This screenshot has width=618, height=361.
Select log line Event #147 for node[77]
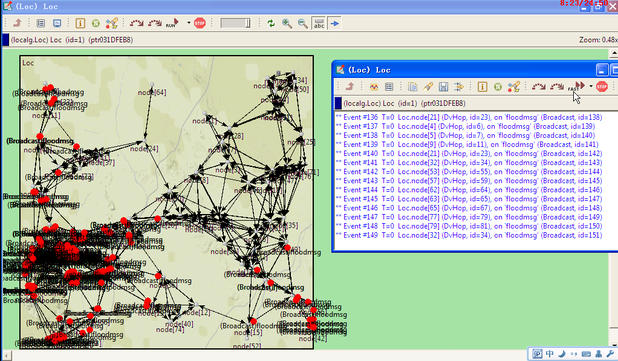[469, 217]
